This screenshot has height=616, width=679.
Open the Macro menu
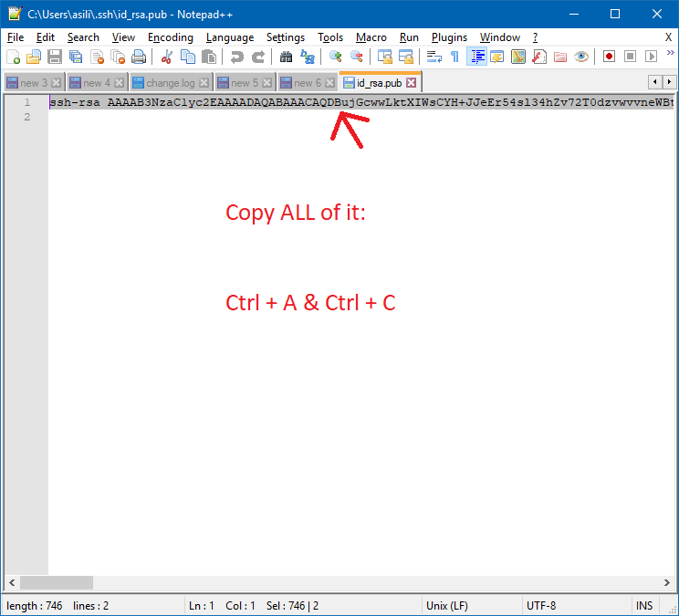(x=371, y=37)
